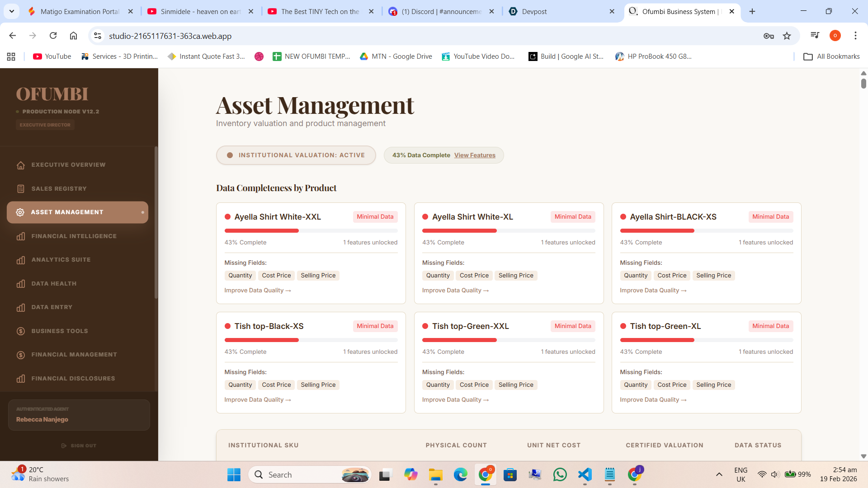The width and height of the screenshot is (868, 488).
Task: Click the browser address bar URL
Action: click(170, 36)
